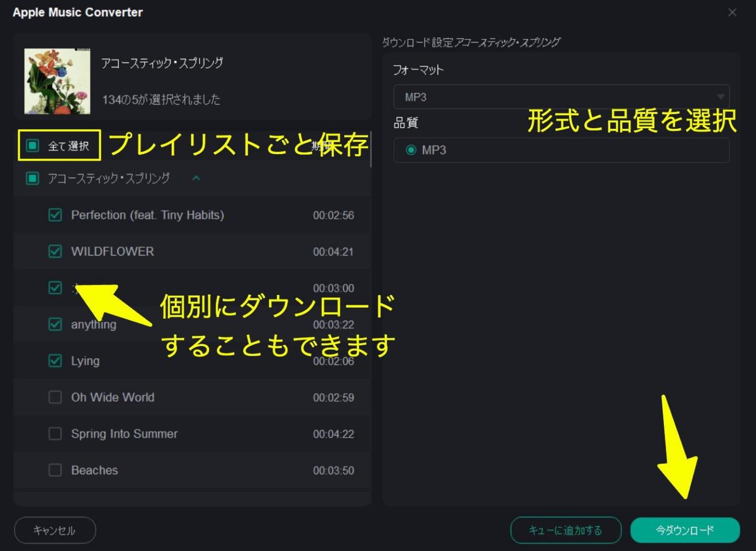Click the 00:02:56 duration value
Screen dimensions: 756x551
coord(333,215)
